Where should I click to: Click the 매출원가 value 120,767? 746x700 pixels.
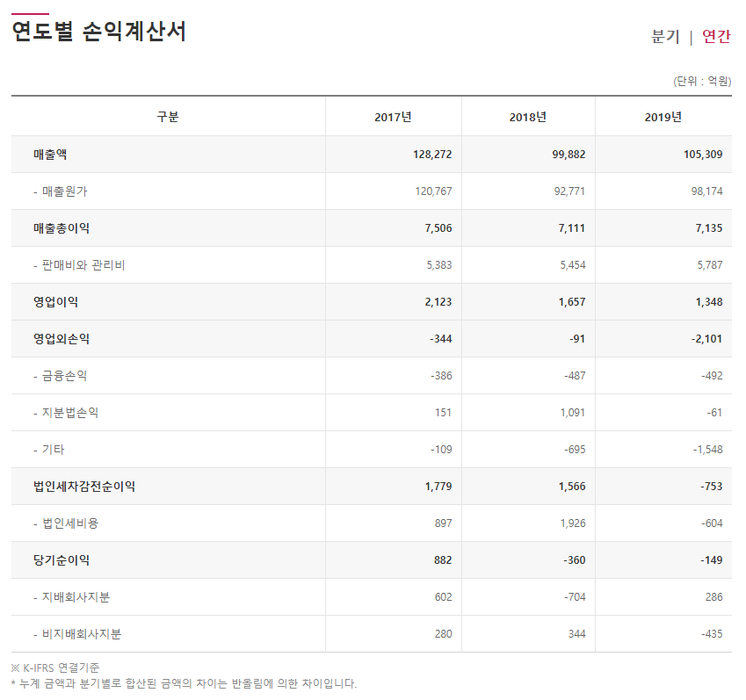pyautogui.click(x=433, y=191)
